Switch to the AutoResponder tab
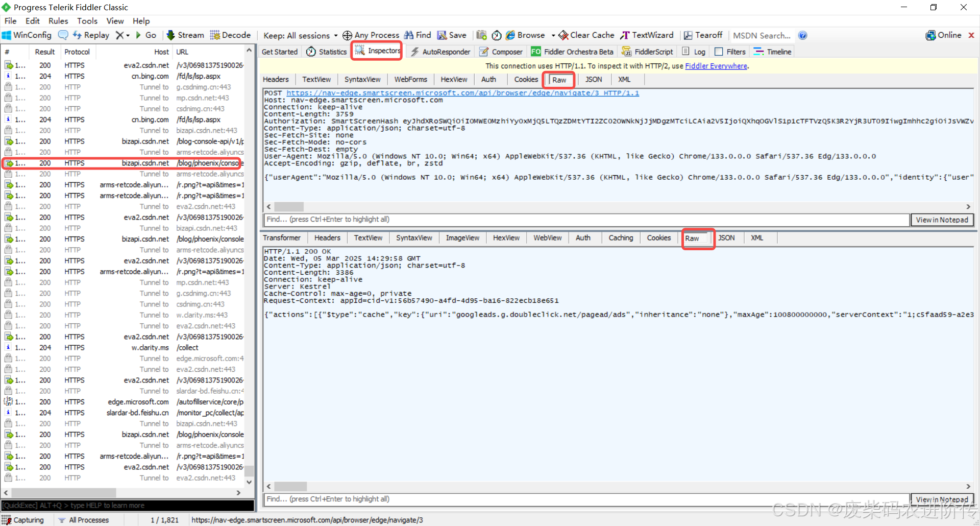The height and width of the screenshot is (526, 980). click(x=440, y=52)
